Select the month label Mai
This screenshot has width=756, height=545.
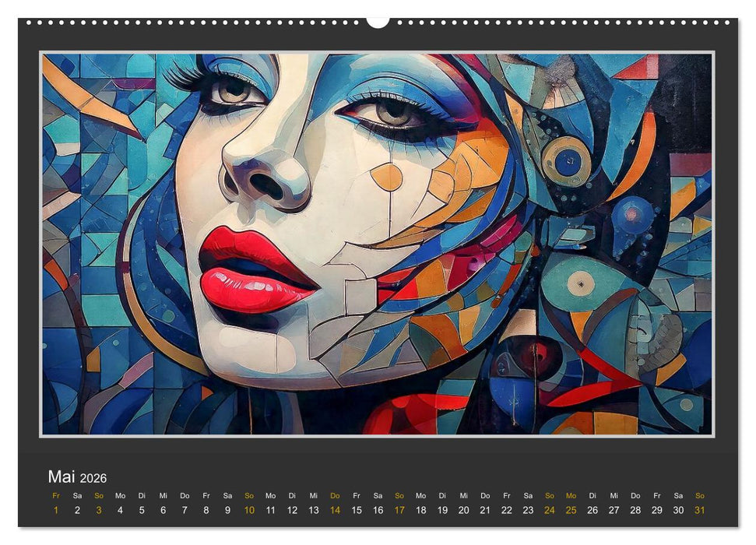point(62,476)
